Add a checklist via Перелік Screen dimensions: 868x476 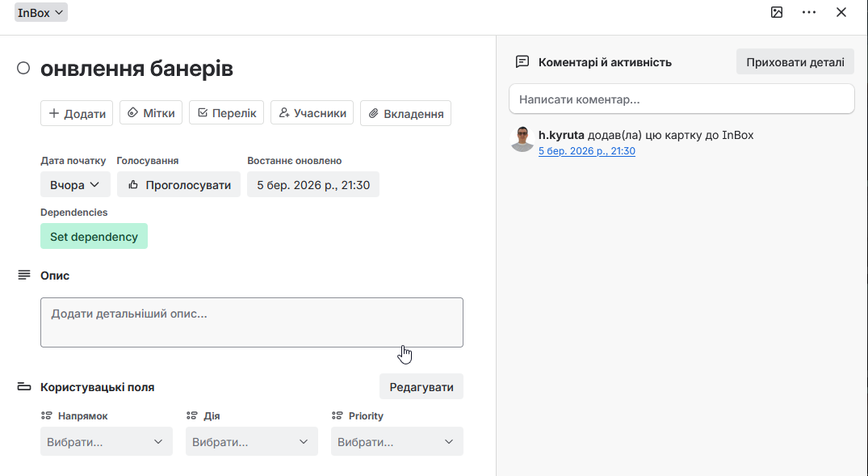(227, 113)
